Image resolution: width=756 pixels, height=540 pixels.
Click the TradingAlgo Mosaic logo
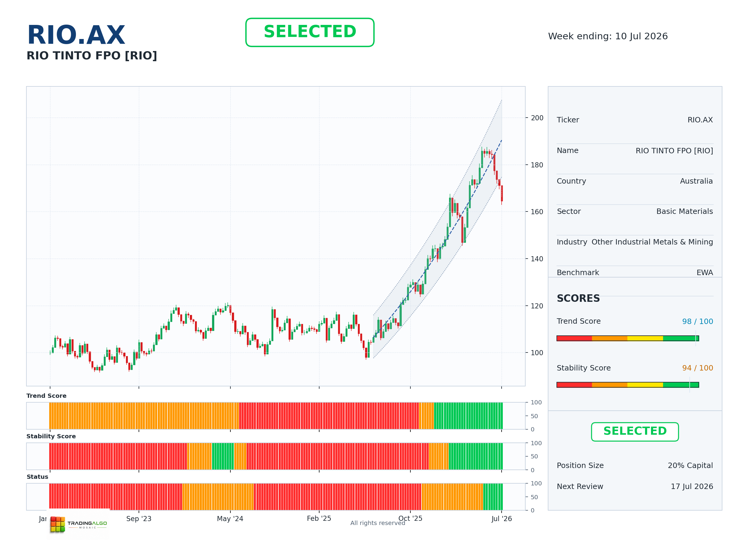pyautogui.click(x=79, y=524)
